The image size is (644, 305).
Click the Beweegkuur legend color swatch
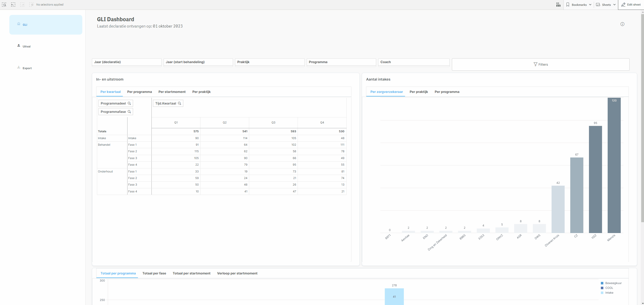602,283
